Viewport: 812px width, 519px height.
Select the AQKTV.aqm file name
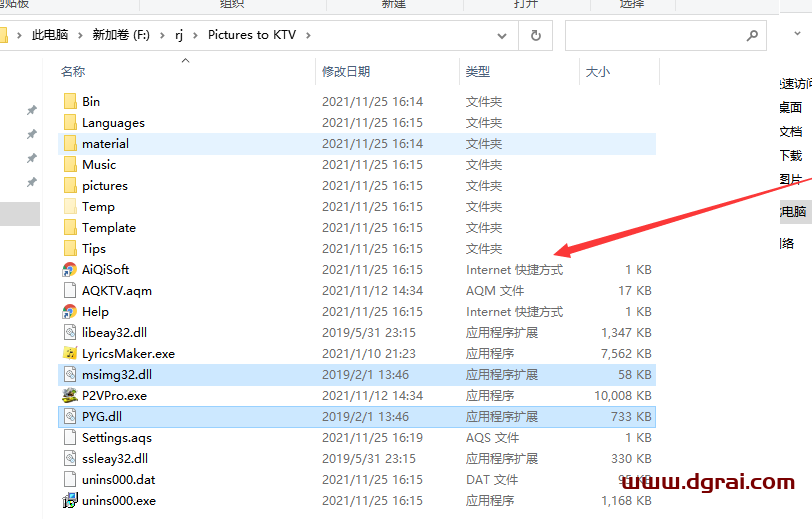pos(117,291)
